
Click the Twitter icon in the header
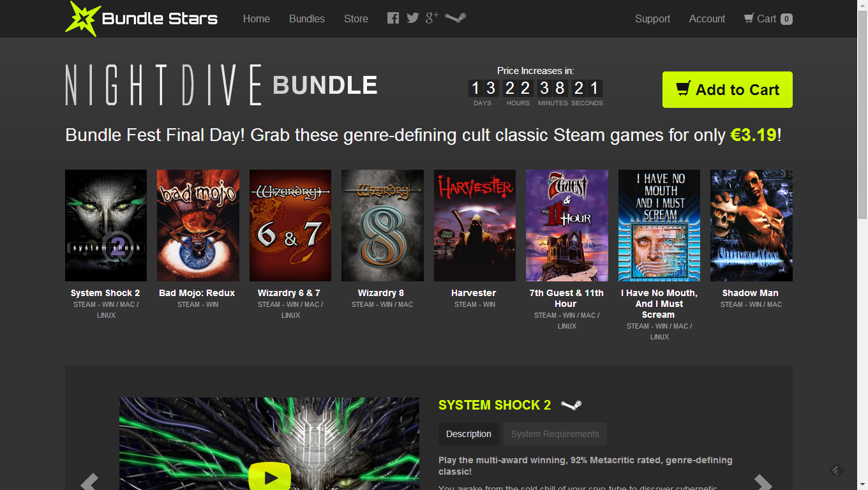point(412,18)
